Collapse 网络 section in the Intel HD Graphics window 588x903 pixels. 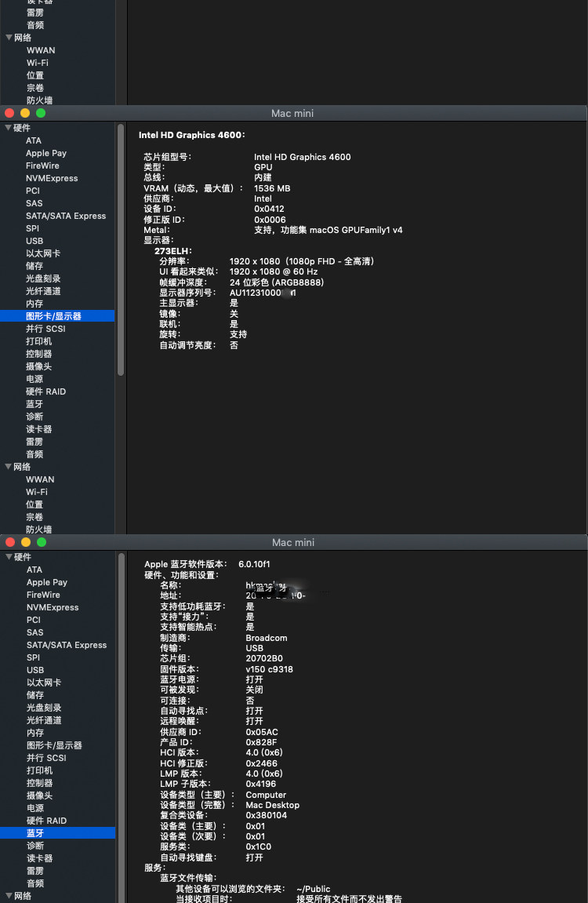9,467
